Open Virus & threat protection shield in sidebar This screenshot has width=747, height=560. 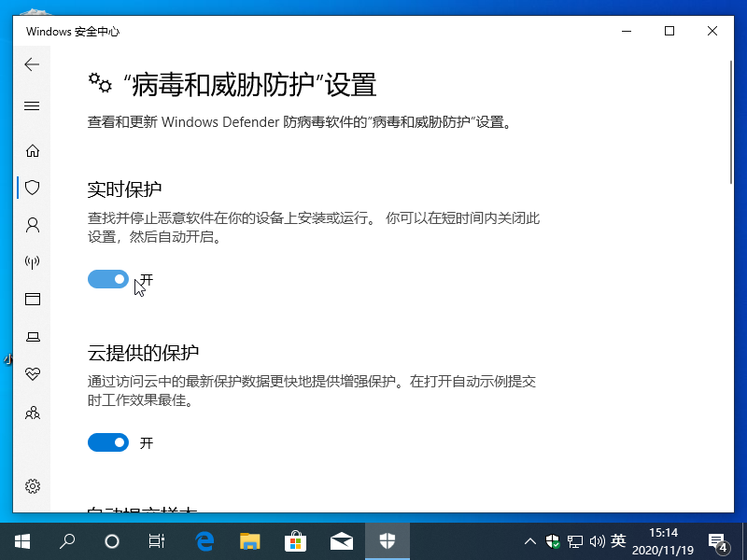32,188
